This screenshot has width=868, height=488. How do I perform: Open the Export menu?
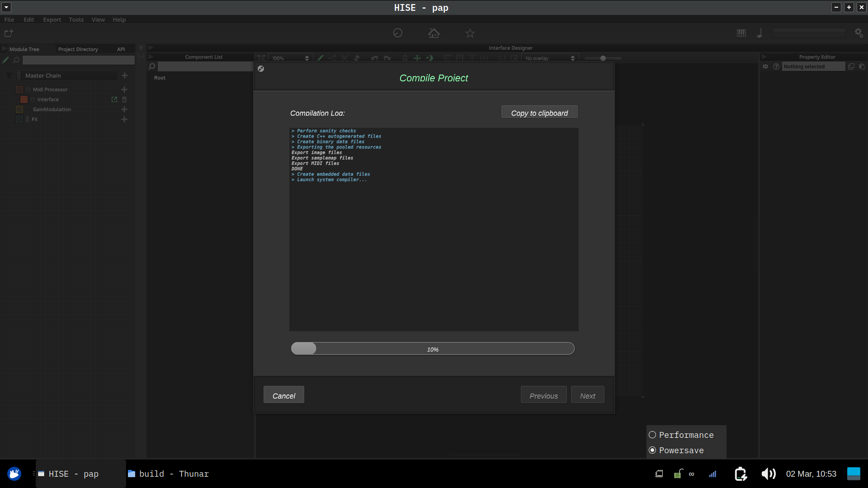(52, 19)
